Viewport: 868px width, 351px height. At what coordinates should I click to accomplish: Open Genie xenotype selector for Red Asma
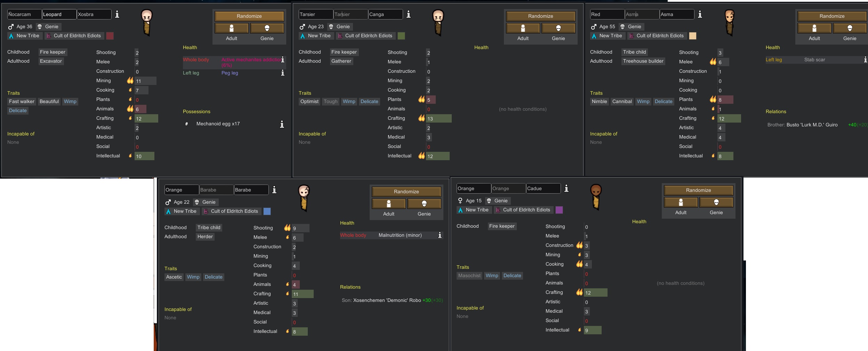[850, 28]
